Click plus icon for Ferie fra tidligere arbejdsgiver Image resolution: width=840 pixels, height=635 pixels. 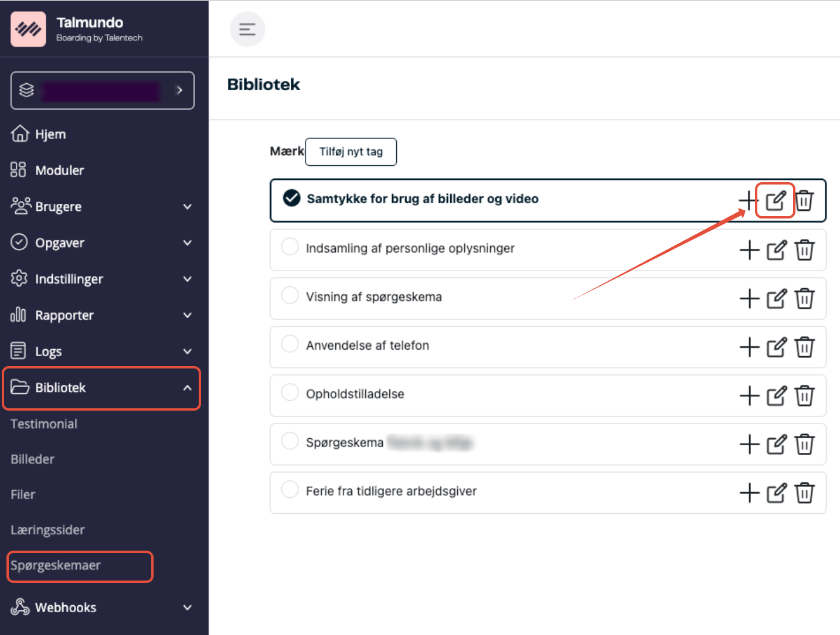tap(749, 493)
